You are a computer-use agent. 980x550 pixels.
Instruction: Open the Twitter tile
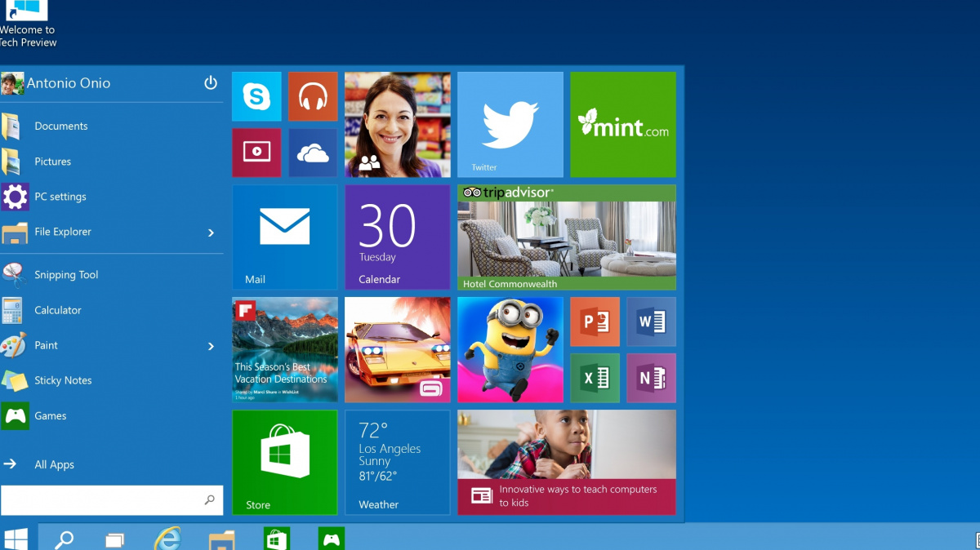click(510, 124)
